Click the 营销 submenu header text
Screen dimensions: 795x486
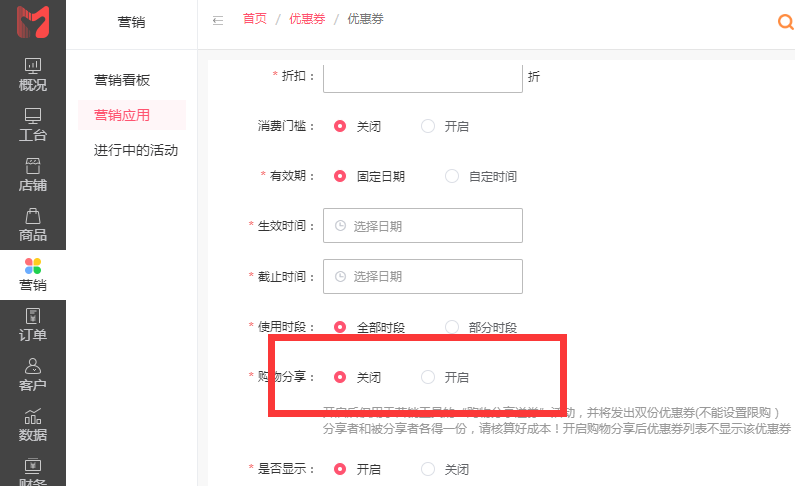click(x=131, y=22)
